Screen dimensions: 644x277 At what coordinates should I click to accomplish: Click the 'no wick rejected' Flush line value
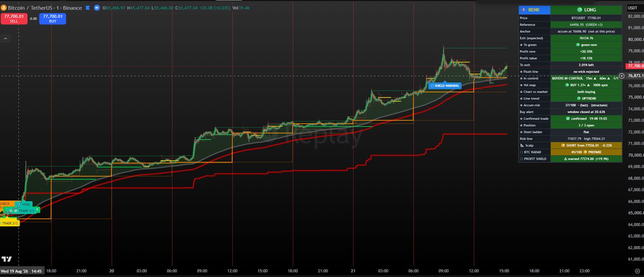[x=586, y=72]
